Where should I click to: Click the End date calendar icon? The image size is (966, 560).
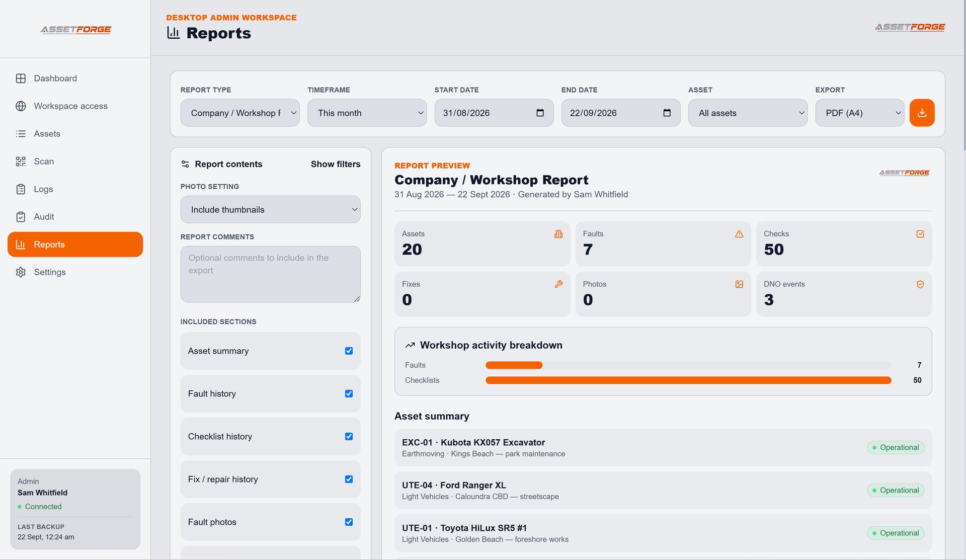(x=667, y=113)
